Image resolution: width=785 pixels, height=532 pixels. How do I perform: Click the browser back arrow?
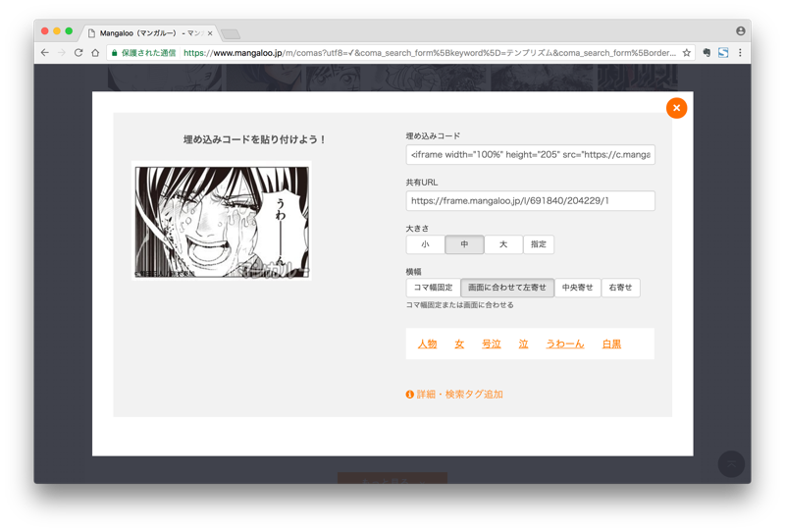45,53
